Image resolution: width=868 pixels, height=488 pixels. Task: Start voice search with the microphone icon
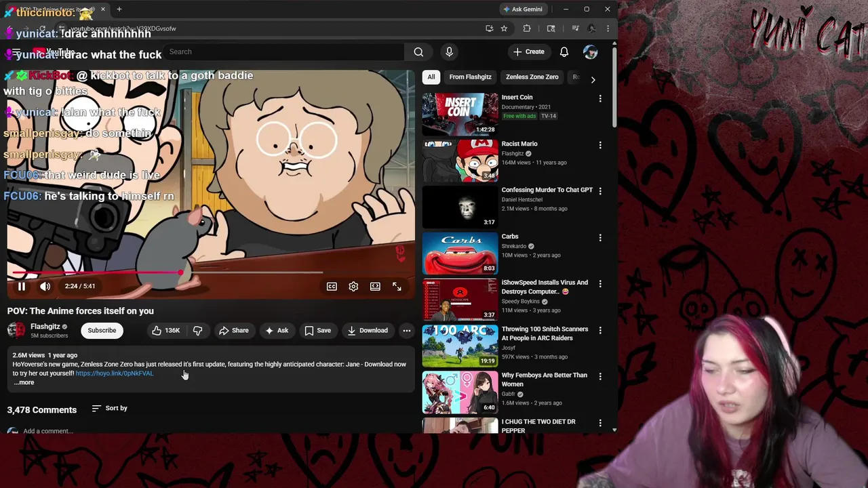pyautogui.click(x=449, y=52)
